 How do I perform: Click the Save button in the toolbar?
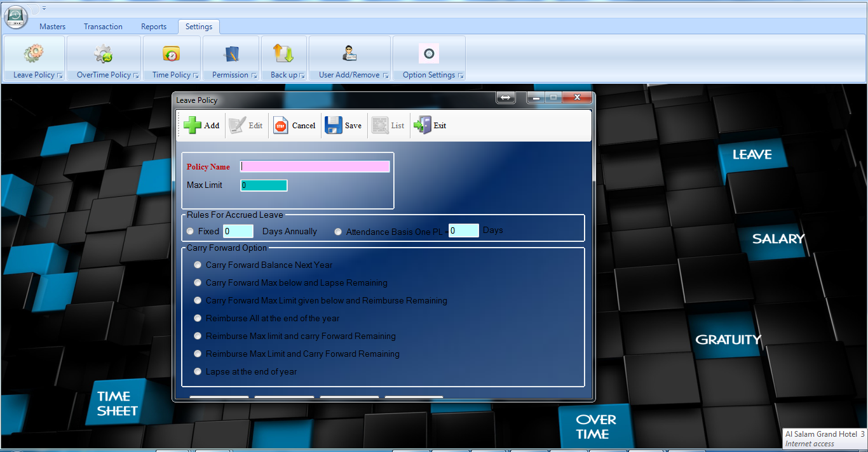pos(343,126)
